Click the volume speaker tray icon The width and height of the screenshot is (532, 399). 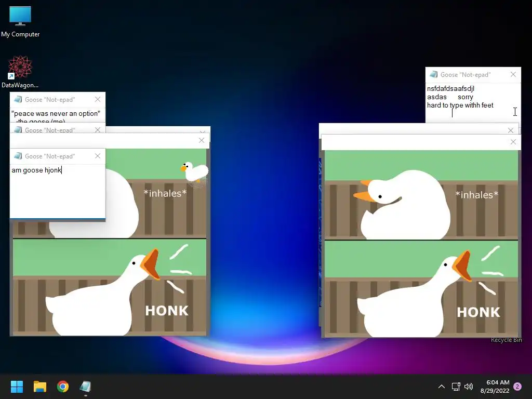pos(469,387)
